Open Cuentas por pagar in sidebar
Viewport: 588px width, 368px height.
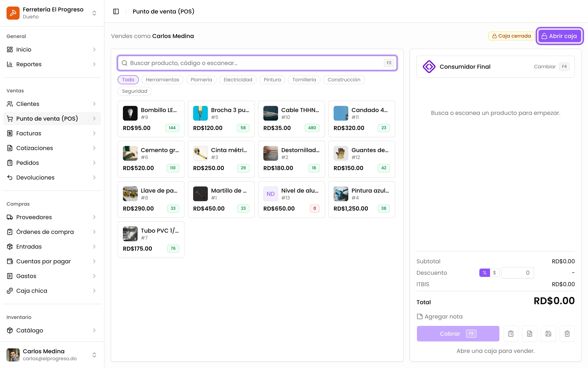(52, 261)
